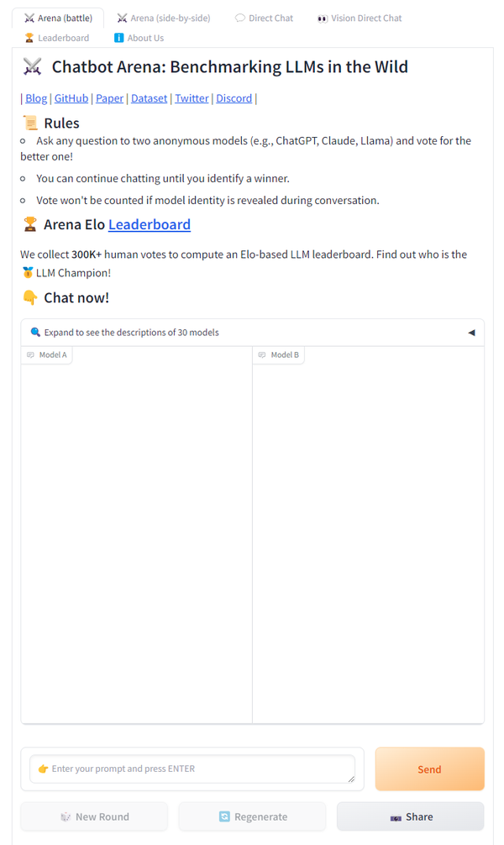Viewport: 504px width, 845px height.
Task: Go to the Leaderboard tab
Action: 56,38
